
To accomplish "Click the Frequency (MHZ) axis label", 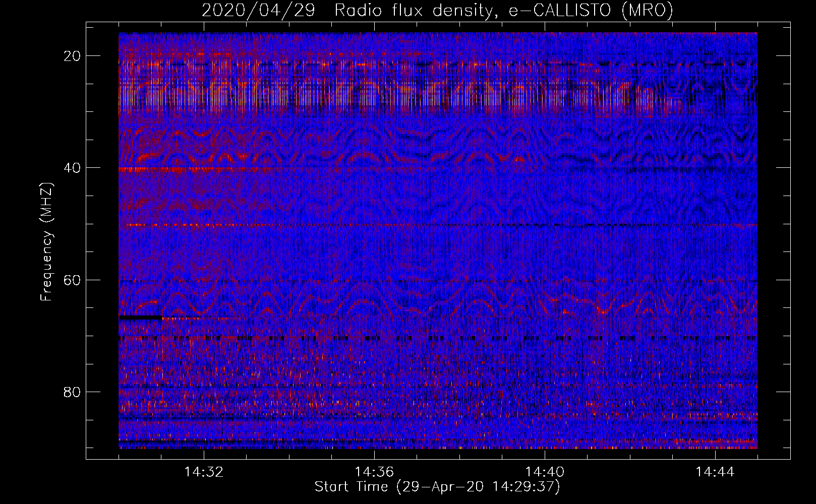I will point(46,242).
